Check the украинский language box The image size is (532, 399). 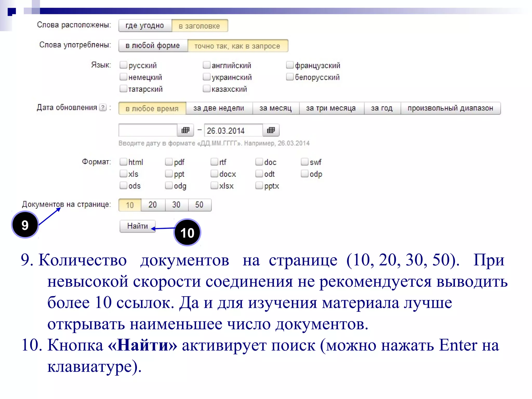tap(207, 77)
